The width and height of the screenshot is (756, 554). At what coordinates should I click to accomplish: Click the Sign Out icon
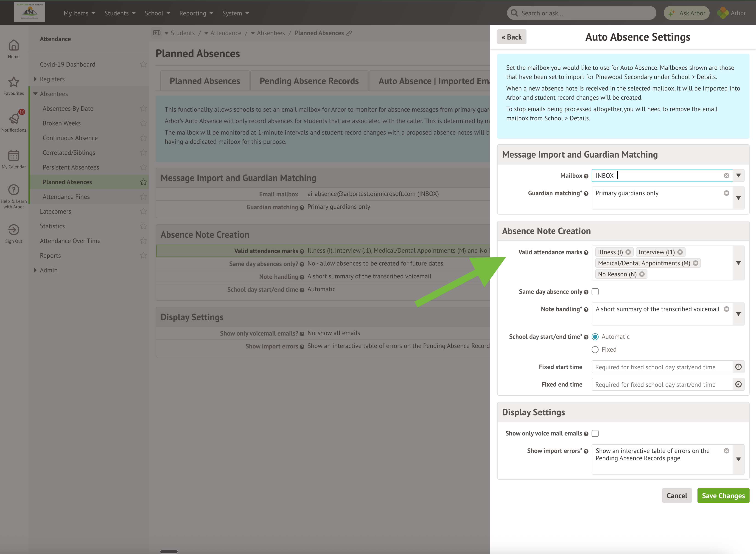[13, 230]
